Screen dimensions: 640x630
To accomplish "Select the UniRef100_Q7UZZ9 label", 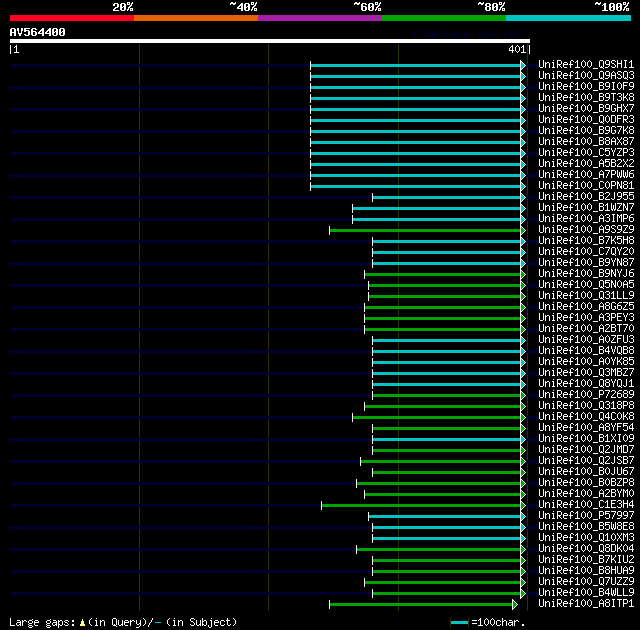I will (586, 582).
